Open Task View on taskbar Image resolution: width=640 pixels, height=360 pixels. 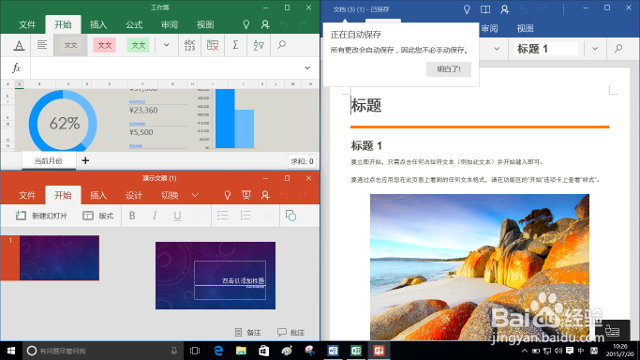click(195, 351)
